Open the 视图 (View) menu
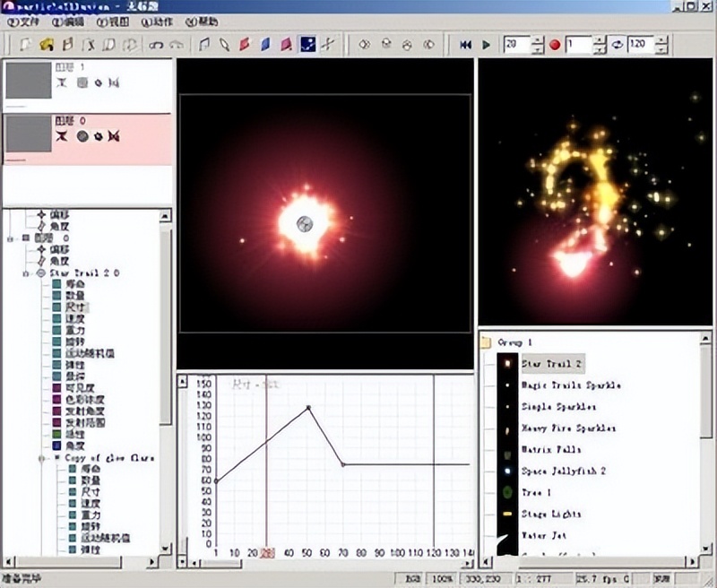The height and width of the screenshot is (588, 717). point(109,22)
